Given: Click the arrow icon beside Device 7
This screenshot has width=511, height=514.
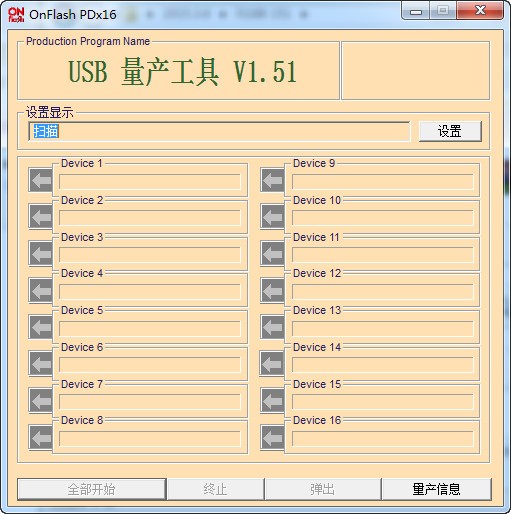Looking at the screenshot, I should tap(41, 400).
